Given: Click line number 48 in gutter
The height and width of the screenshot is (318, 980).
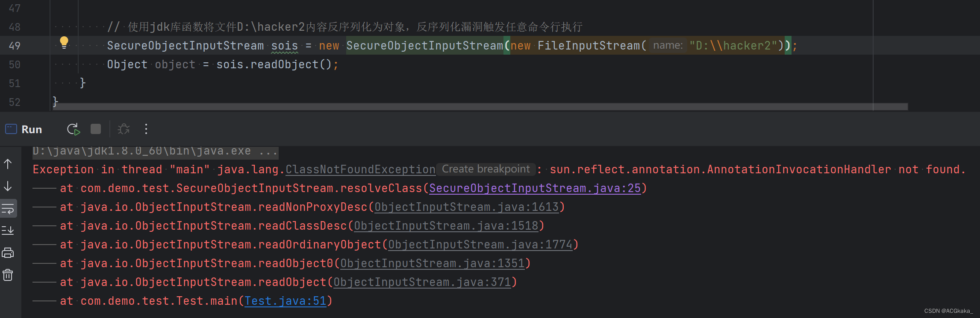Looking at the screenshot, I should click(15, 27).
